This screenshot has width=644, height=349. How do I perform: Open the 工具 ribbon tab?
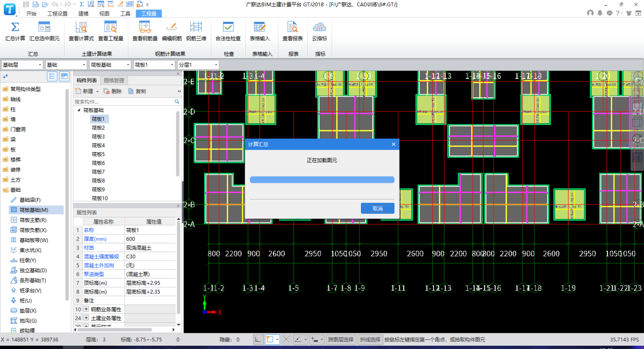pos(125,13)
